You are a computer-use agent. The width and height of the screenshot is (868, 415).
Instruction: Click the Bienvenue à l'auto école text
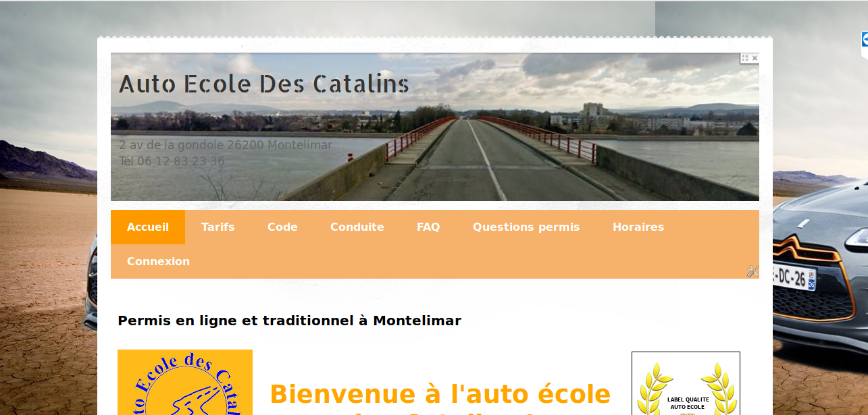pyautogui.click(x=440, y=393)
